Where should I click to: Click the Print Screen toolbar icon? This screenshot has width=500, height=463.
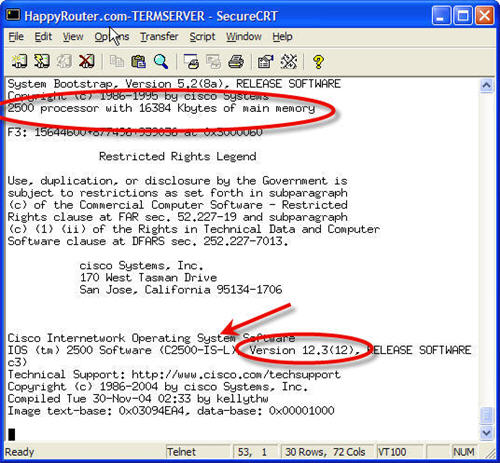point(191,61)
